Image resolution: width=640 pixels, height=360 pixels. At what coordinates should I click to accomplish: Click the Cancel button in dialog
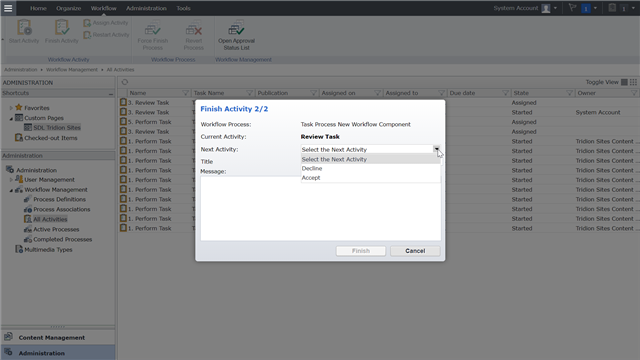tap(415, 251)
